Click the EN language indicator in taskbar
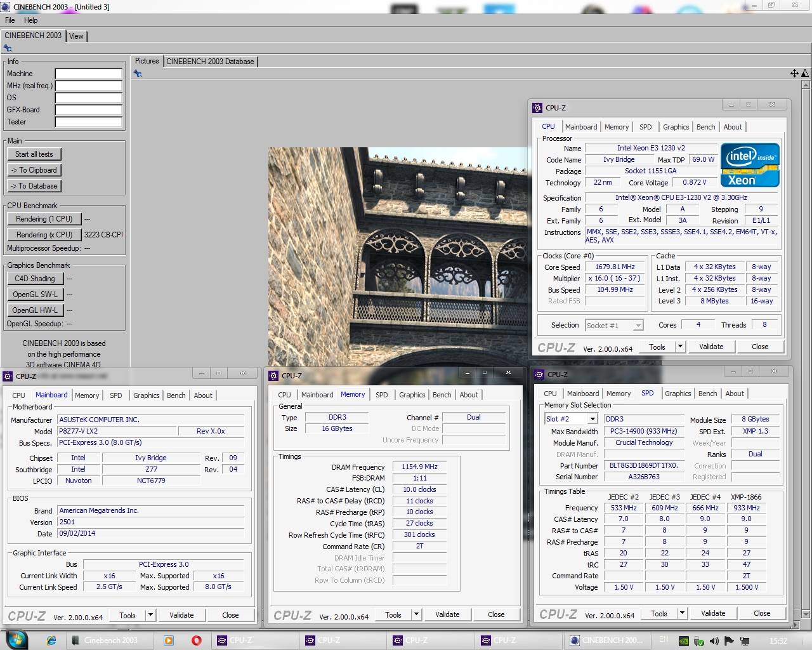Image resolution: width=812 pixels, height=650 pixels. pyautogui.click(x=664, y=640)
